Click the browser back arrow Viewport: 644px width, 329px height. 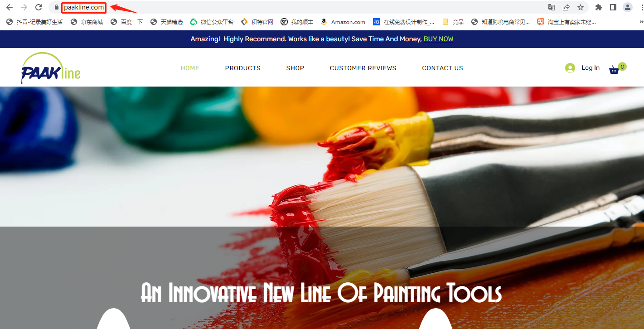[x=9, y=7]
